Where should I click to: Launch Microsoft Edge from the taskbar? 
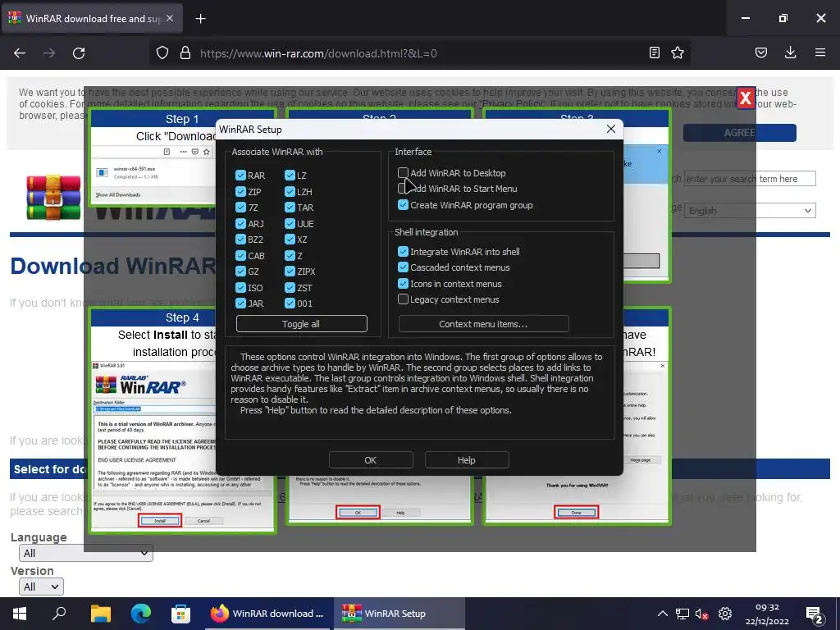point(141,614)
